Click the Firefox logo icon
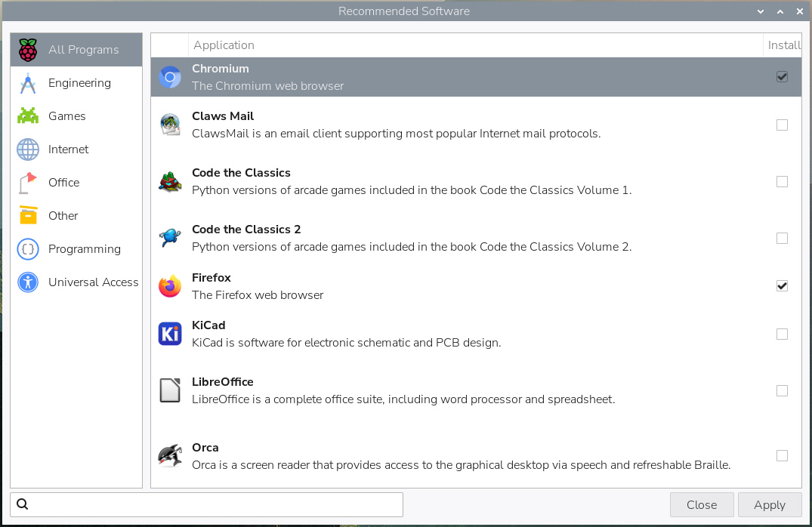 pyautogui.click(x=170, y=286)
